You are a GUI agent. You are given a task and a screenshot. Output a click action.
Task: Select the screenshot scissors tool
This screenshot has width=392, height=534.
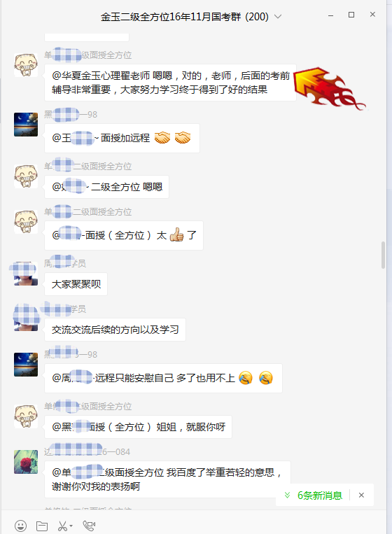62,526
